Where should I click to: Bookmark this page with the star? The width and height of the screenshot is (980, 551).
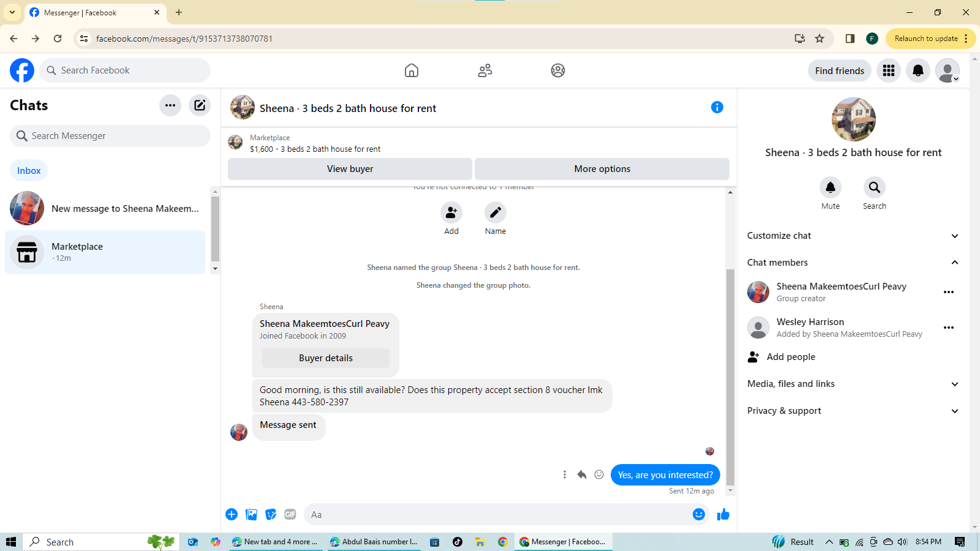pos(820,39)
